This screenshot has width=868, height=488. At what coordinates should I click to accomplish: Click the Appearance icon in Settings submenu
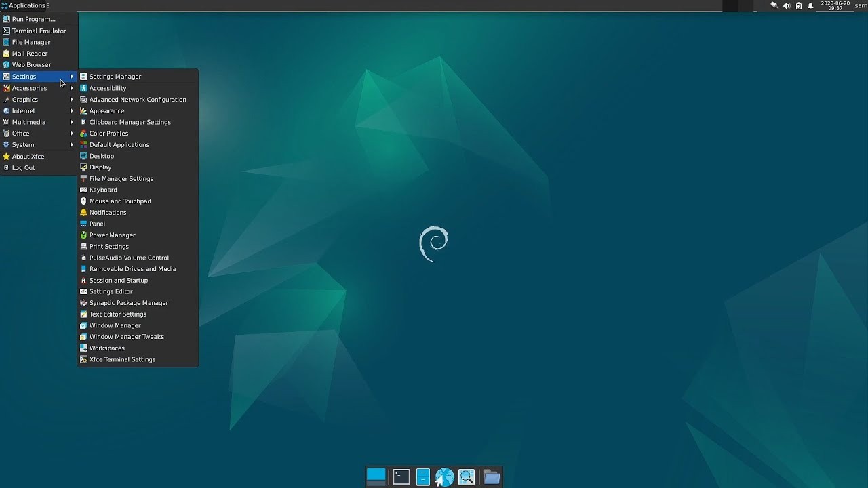83,111
